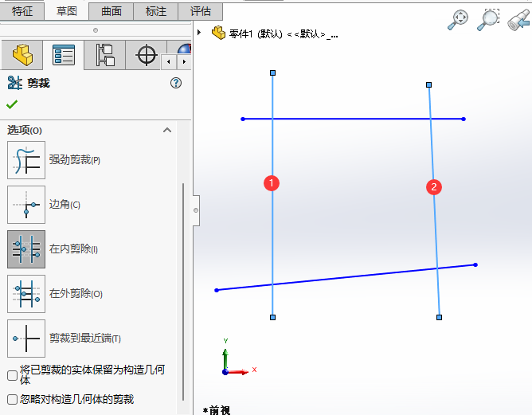Click the Zoom to Fit icon
Screen dimensions: 532x415
point(458,20)
